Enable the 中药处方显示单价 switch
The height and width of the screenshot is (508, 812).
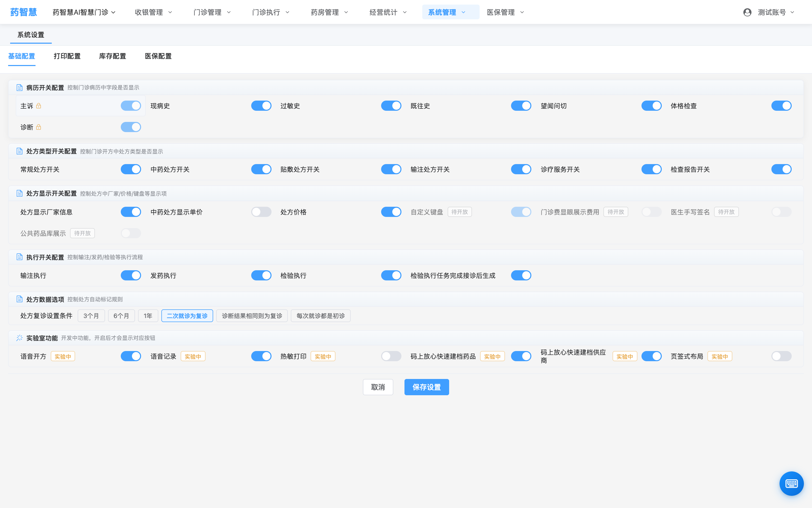261,212
